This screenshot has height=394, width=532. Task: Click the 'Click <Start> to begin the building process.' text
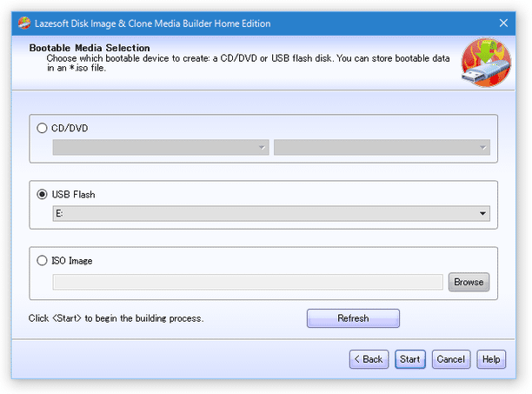[116, 318]
